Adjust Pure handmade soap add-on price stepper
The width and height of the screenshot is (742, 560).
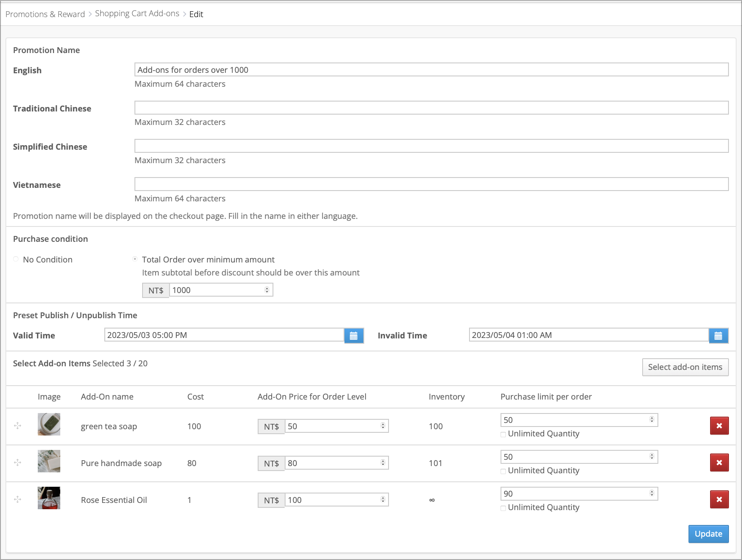coord(383,462)
